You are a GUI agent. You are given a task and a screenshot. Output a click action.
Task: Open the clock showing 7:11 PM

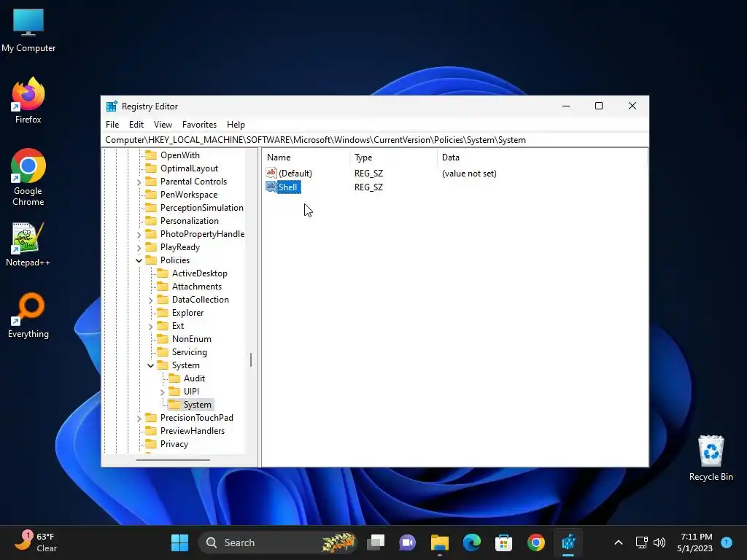pyautogui.click(x=695, y=542)
